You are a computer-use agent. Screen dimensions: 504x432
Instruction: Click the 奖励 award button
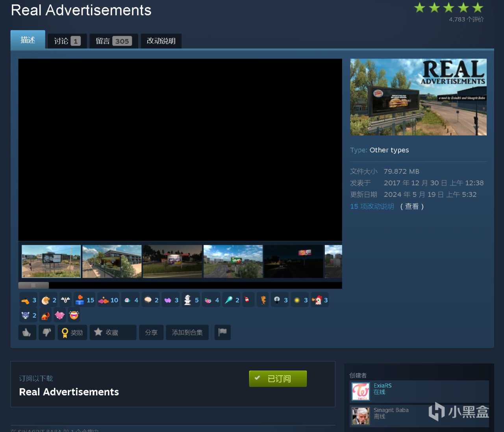72,332
